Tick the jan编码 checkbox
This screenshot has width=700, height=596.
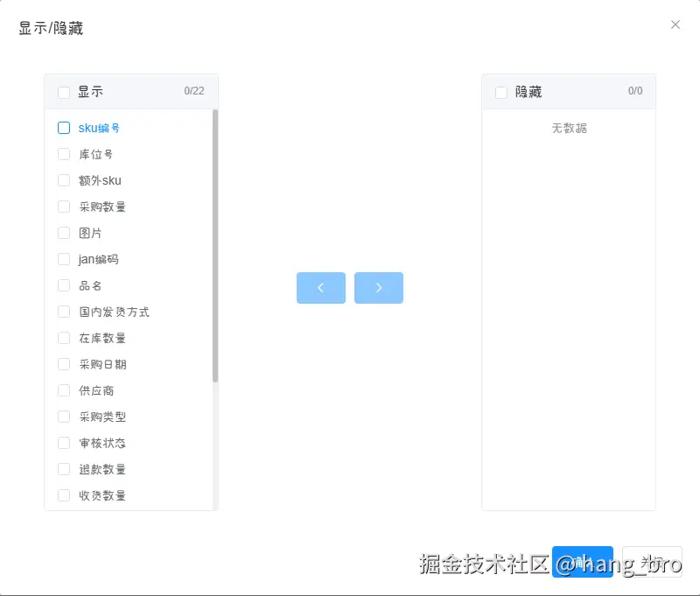pyautogui.click(x=64, y=259)
